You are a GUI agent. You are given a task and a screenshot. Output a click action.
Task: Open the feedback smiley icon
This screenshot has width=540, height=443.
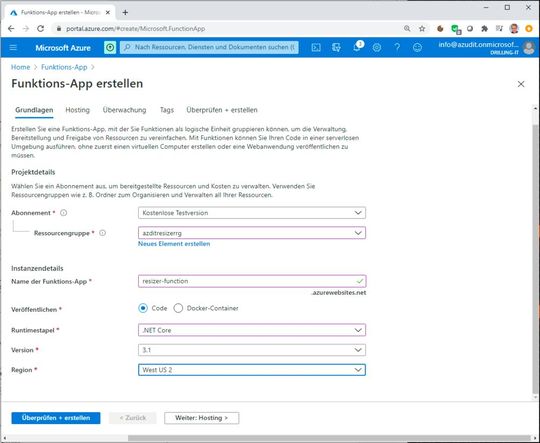(x=417, y=48)
